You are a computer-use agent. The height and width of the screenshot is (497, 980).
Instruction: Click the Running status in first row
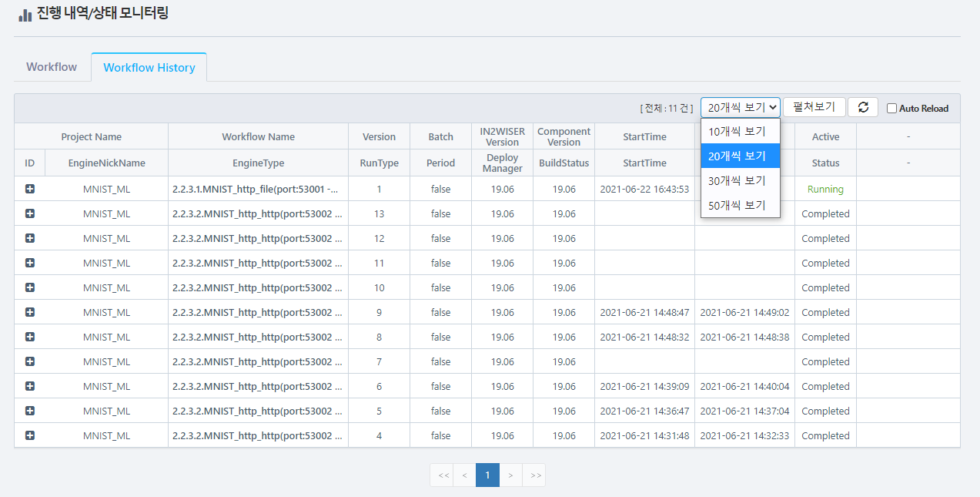[825, 189]
